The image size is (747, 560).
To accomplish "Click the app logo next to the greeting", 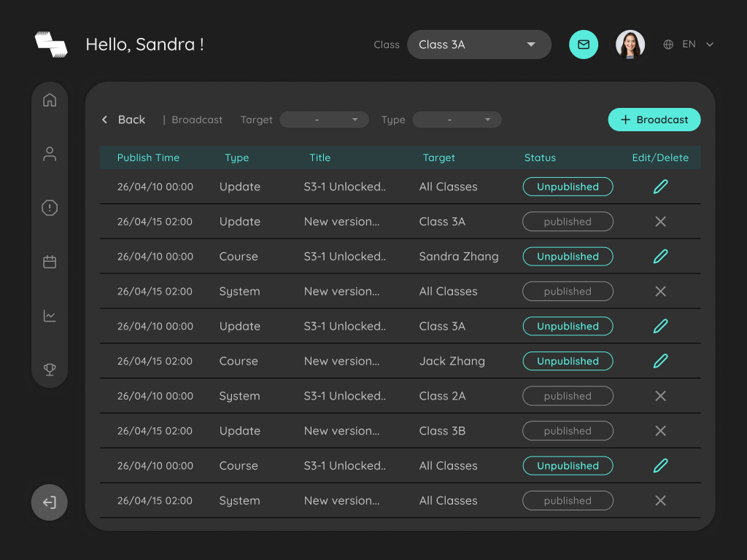I will (x=51, y=44).
